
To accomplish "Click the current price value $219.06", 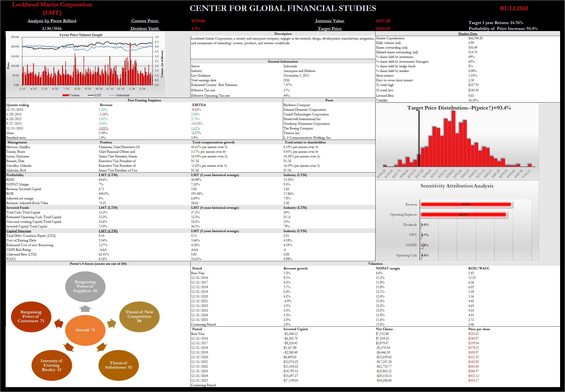I will (198, 21).
